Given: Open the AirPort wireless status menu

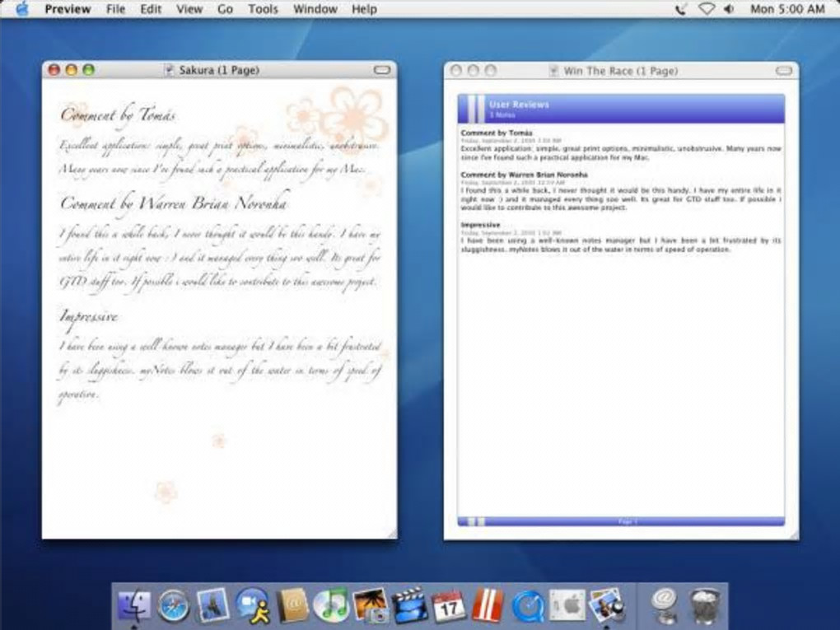Looking at the screenshot, I should 707,9.
